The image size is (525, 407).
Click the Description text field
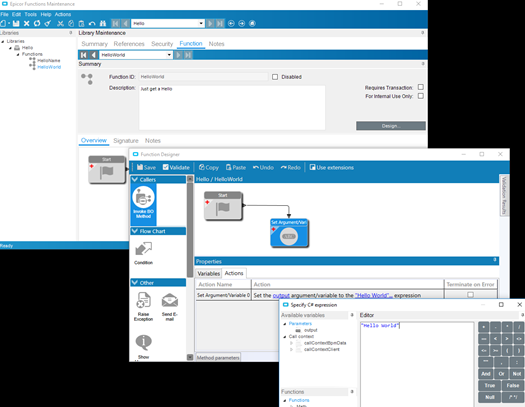(x=232, y=107)
